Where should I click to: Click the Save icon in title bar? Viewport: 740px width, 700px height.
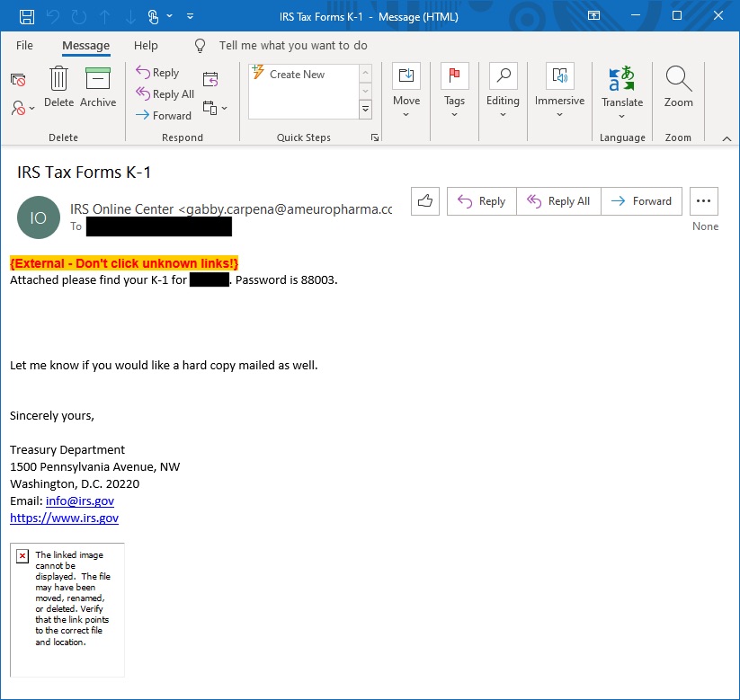pos(26,16)
